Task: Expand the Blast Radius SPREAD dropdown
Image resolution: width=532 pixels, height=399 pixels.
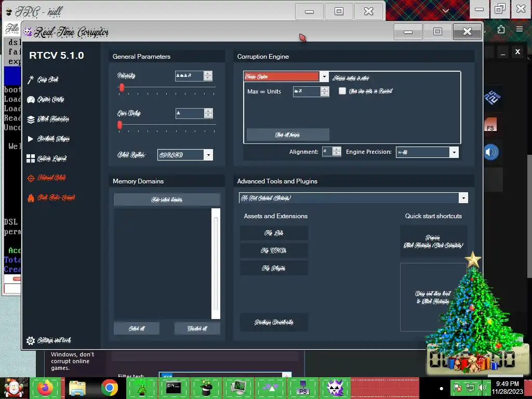Action: click(208, 155)
